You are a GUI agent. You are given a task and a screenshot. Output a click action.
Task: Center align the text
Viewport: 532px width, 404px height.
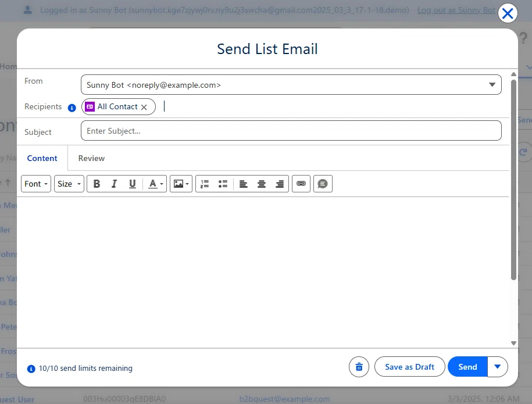262,184
